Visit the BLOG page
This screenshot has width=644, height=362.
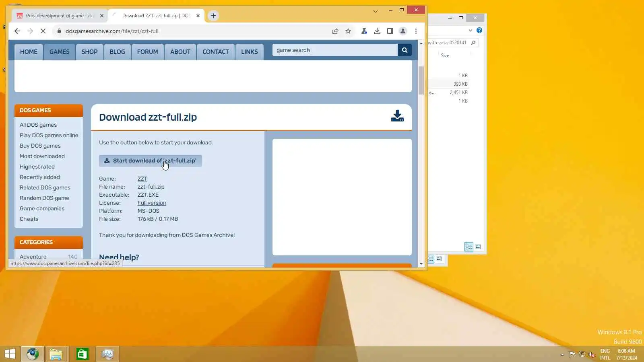click(117, 52)
